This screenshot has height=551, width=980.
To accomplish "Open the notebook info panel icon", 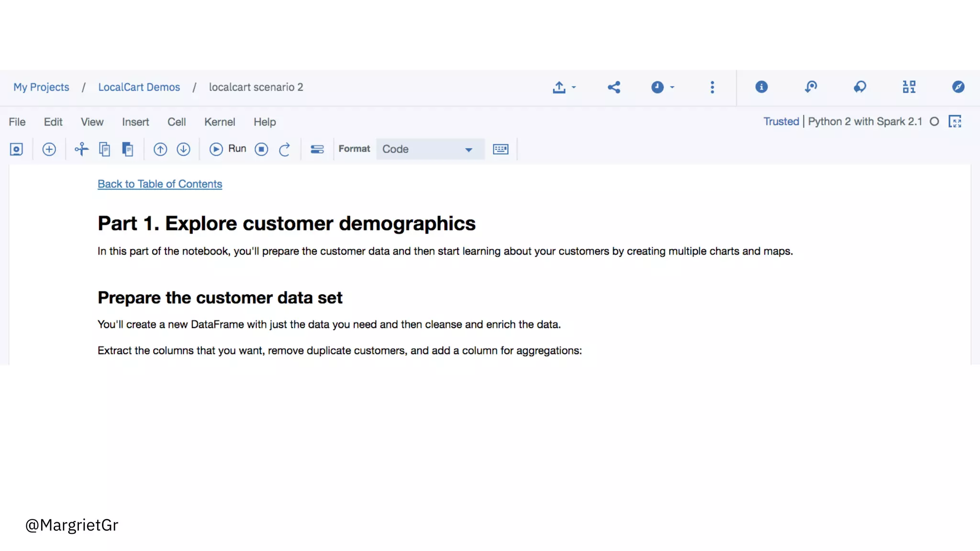I will click(761, 87).
